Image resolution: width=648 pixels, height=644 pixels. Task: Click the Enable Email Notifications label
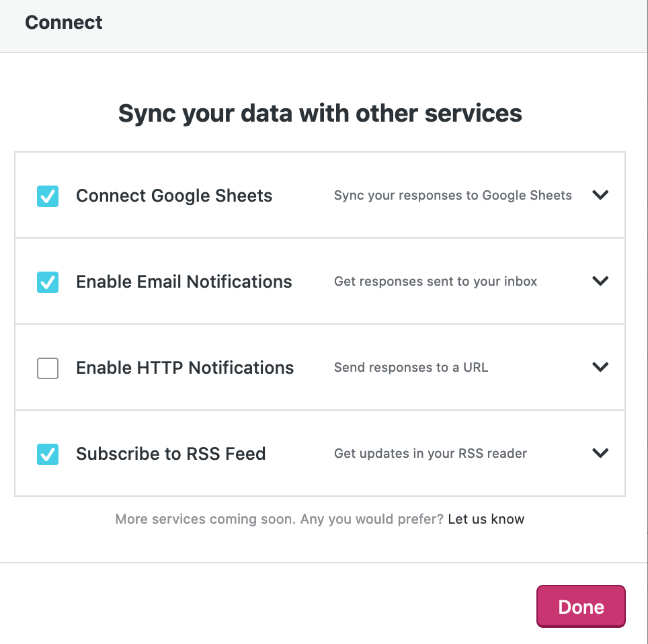(184, 282)
